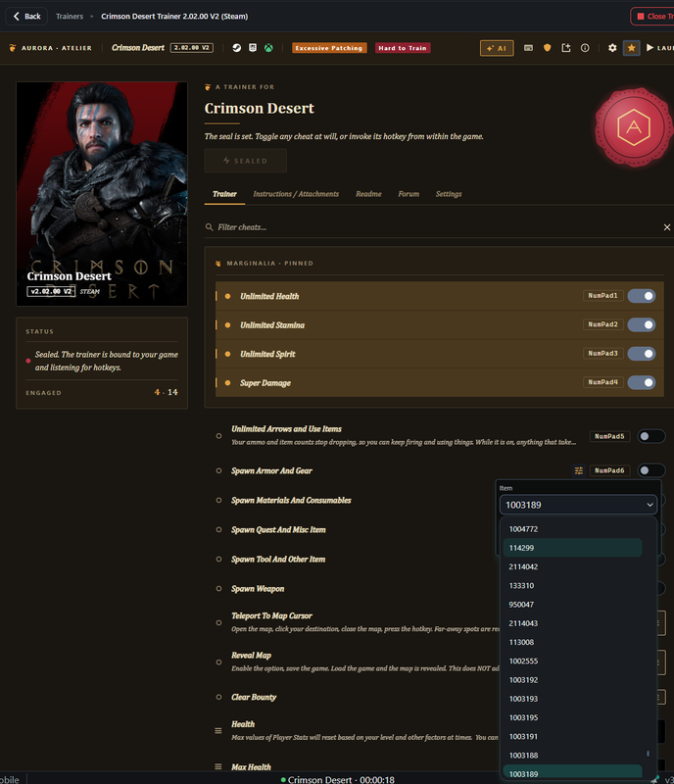Screen dimensions: 674x784
Task: Clear the cheat filter with X icon
Action: coord(667,227)
